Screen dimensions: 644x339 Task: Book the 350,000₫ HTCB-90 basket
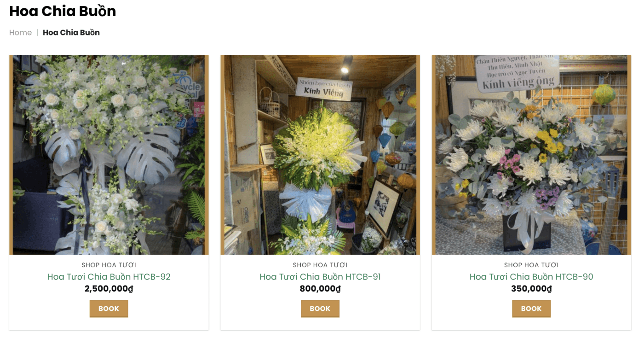coord(531,309)
